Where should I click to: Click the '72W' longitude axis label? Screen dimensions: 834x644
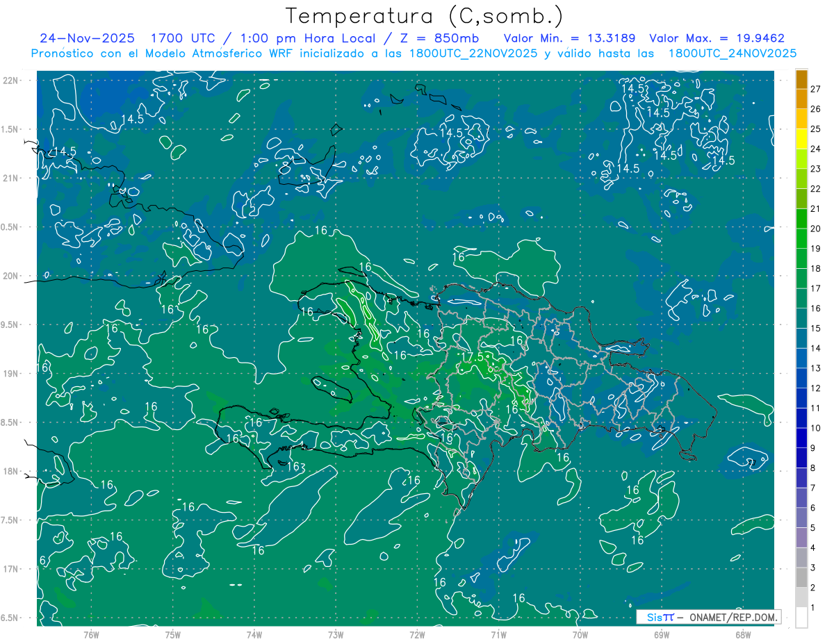(x=417, y=634)
